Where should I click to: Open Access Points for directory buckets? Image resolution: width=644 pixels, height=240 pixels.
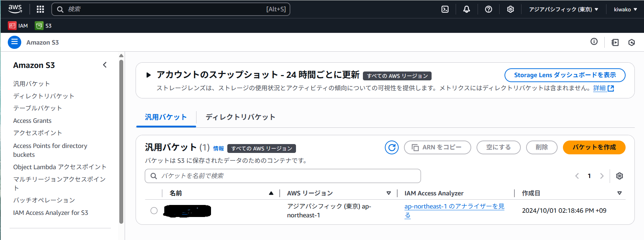point(50,150)
